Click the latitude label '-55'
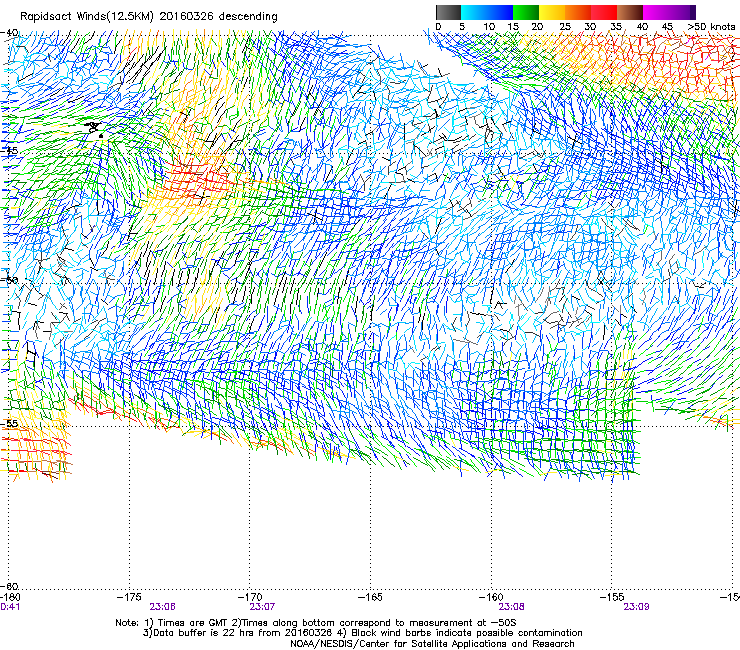This screenshot has height=650, width=740. [x=10, y=424]
